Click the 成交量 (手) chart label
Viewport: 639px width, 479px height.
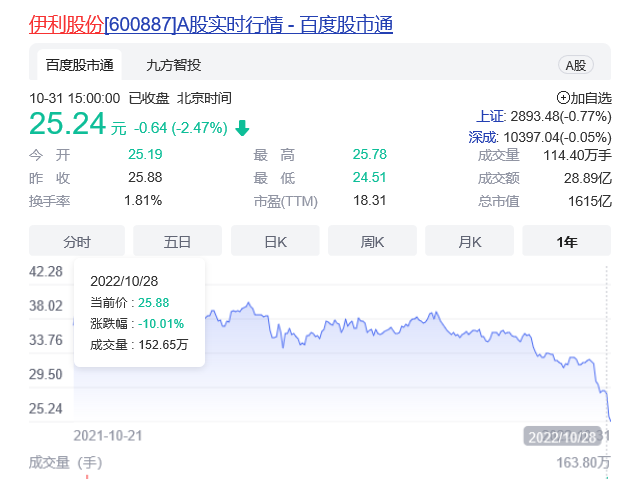[65, 463]
